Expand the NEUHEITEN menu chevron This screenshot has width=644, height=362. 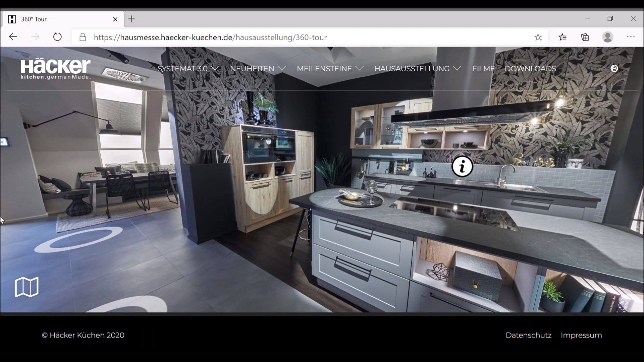coord(282,68)
